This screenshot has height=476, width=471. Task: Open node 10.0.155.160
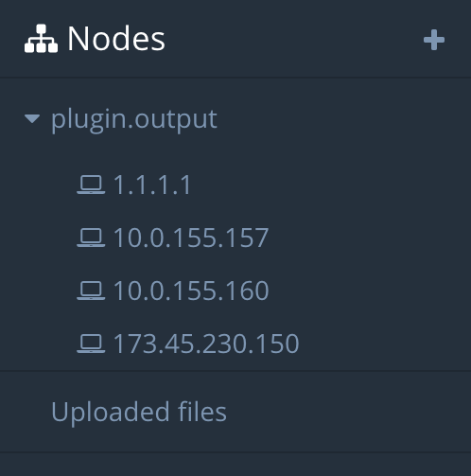point(191,291)
